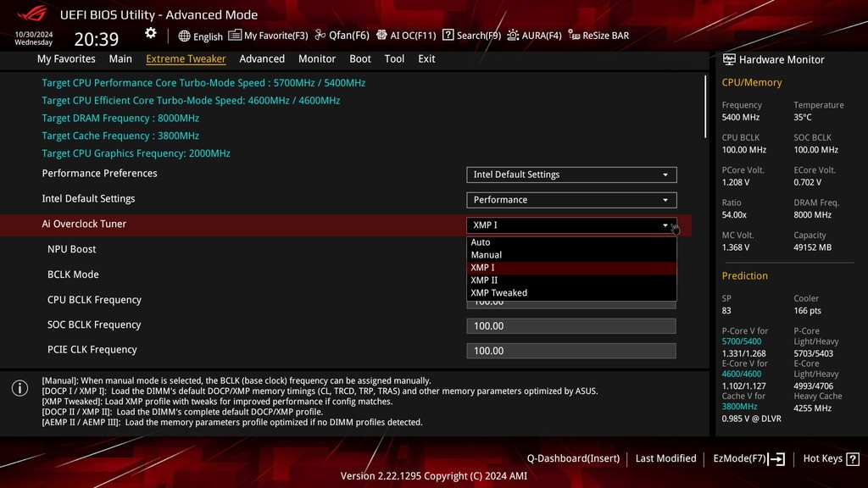Click SOC BCLK Frequency input field
The height and width of the screenshot is (488, 868).
571,326
